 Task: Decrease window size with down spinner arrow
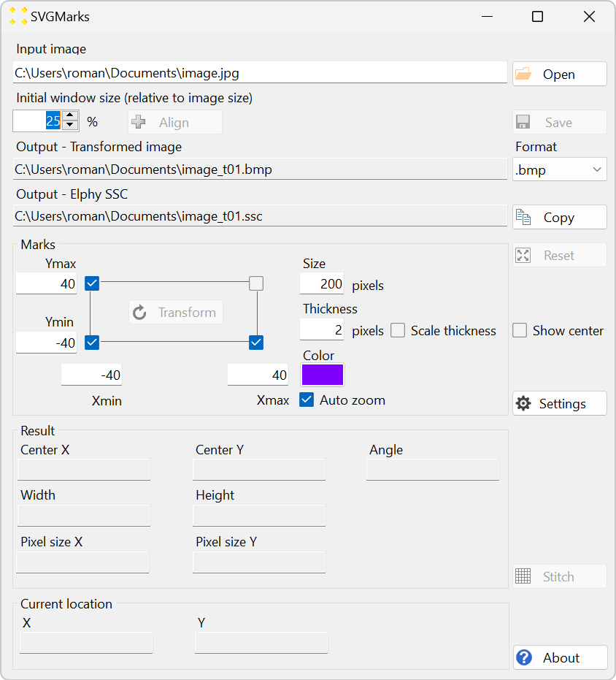(x=70, y=126)
